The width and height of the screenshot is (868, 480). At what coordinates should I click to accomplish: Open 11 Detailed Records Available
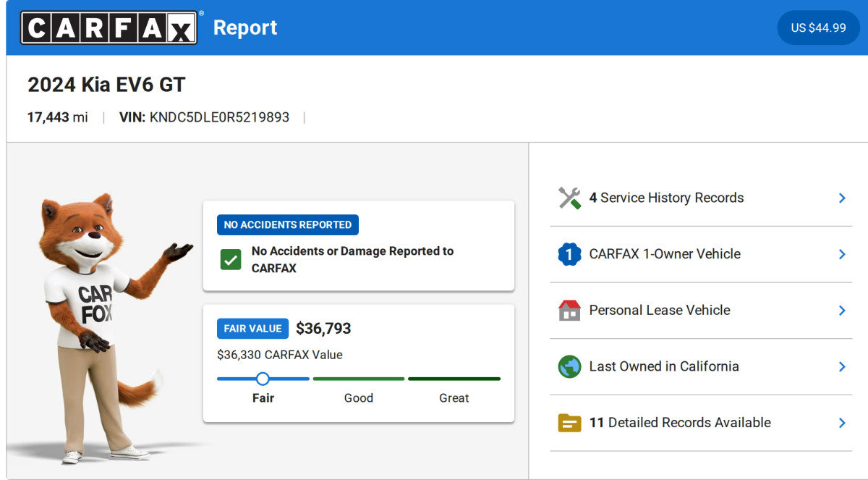click(701, 423)
